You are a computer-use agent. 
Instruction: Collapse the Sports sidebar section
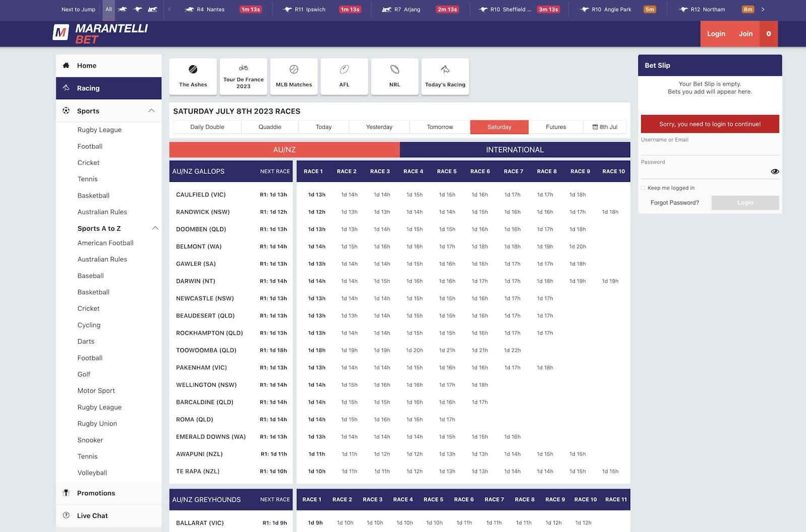(x=151, y=111)
